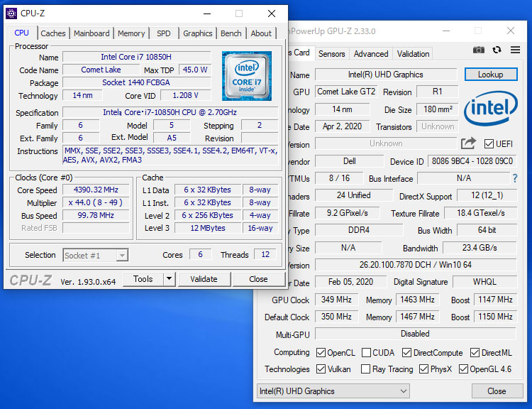Click the Device ID field in GPU-Z
The width and height of the screenshot is (532, 409).
click(x=472, y=161)
